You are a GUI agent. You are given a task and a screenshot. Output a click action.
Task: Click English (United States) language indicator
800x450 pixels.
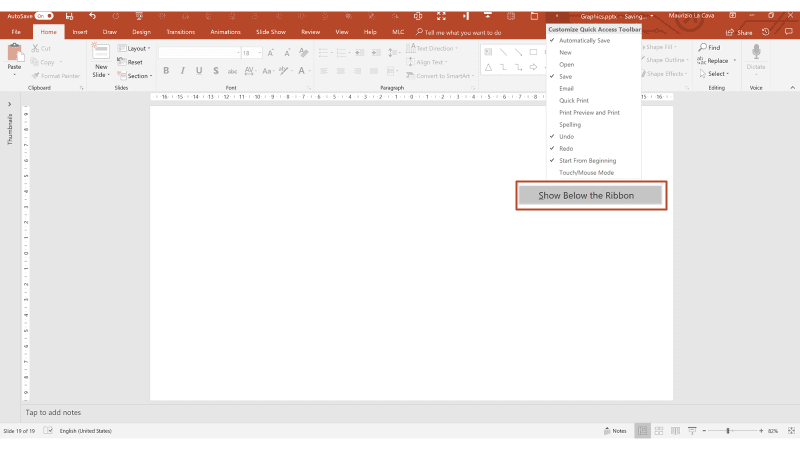86,431
